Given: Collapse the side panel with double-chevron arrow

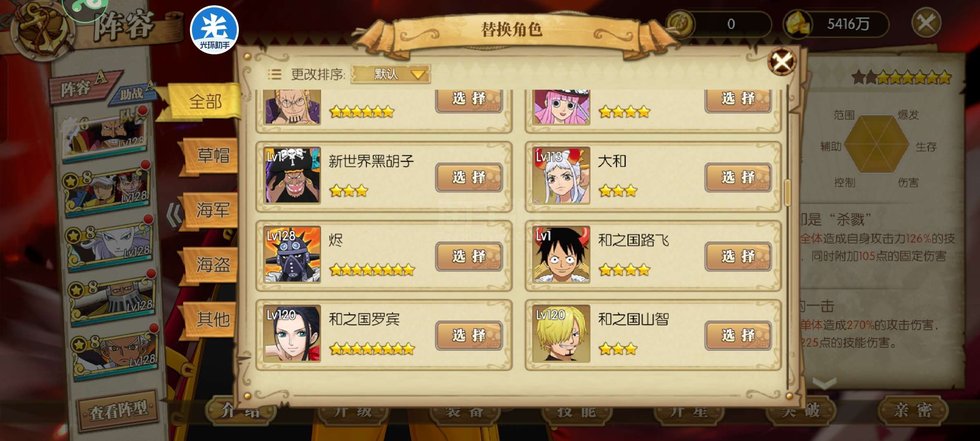Looking at the screenshot, I should 174,215.
